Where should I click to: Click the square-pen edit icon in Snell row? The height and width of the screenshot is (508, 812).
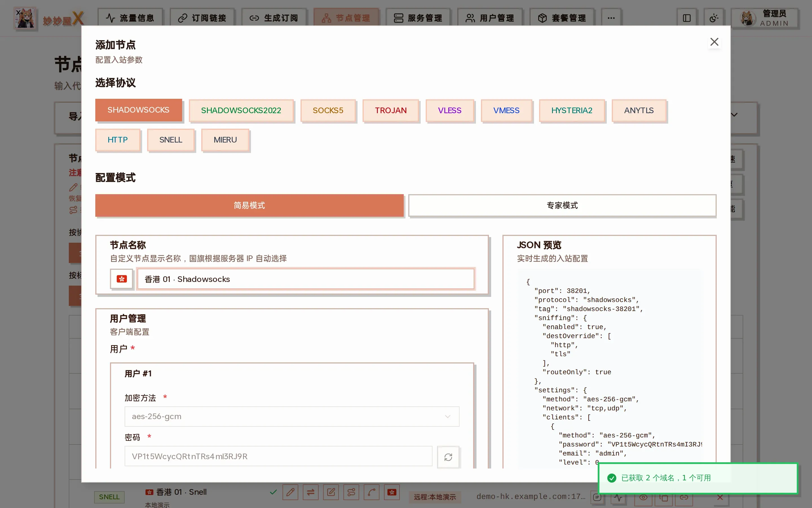331,492
